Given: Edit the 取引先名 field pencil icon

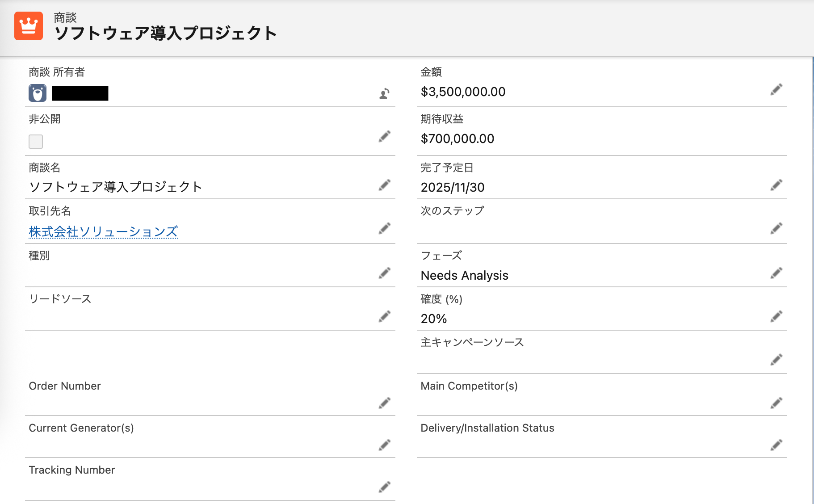Looking at the screenshot, I should click(384, 228).
